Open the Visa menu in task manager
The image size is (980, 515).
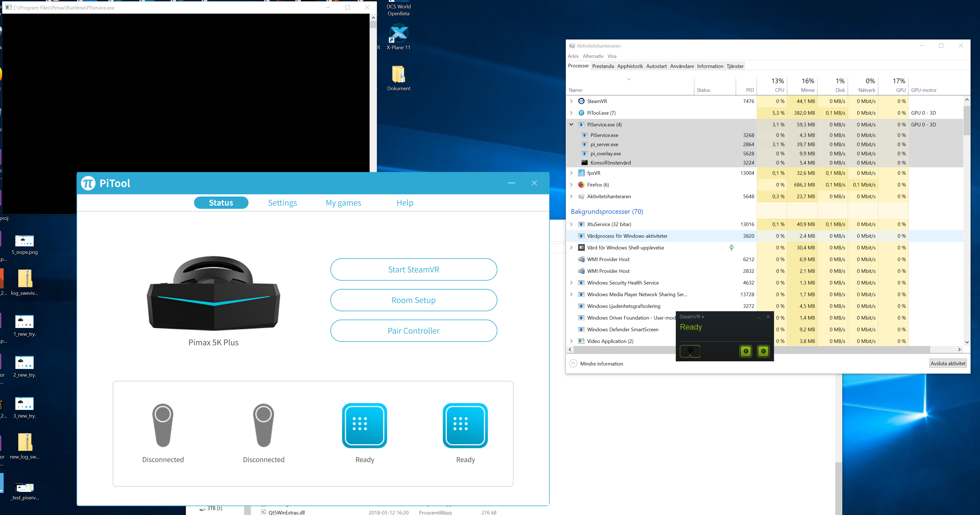612,56
